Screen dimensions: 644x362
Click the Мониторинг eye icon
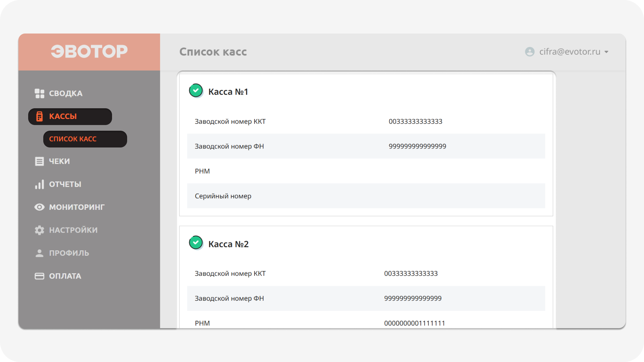pyautogui.click(x=40, y=207)
